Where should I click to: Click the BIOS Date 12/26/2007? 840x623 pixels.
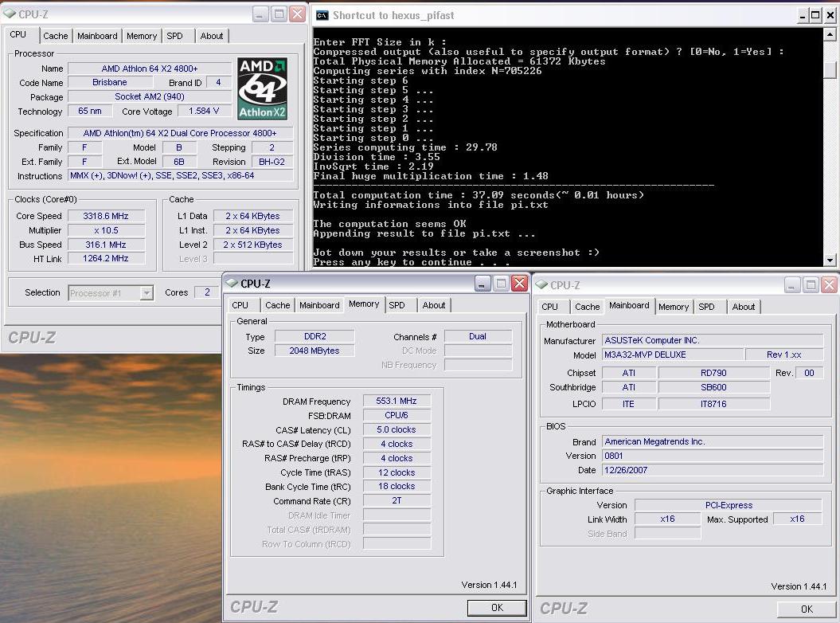[713, 470]
